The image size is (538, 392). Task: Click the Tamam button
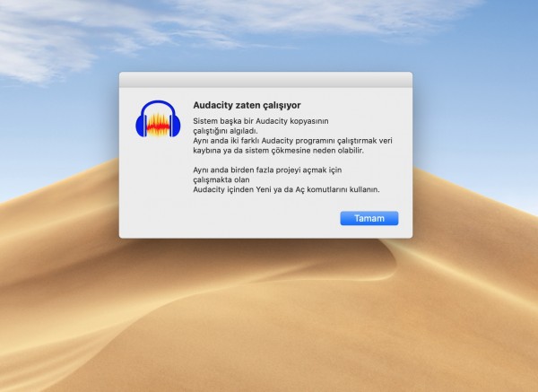(x=369, y=218)
